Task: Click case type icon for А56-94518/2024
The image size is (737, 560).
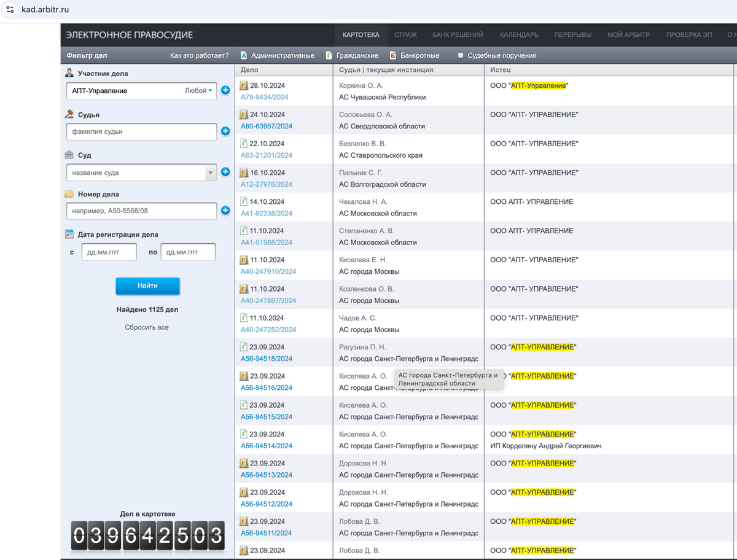Action: pyautogui.click(x=244, y=347)
